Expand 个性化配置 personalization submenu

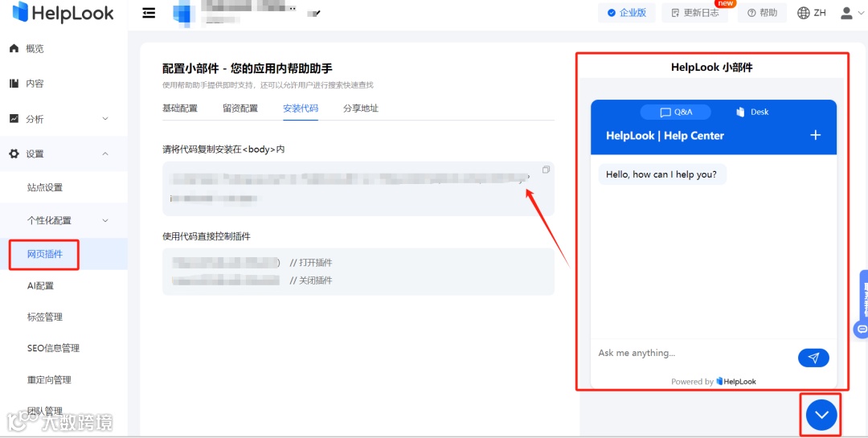[x=63, y=220]
